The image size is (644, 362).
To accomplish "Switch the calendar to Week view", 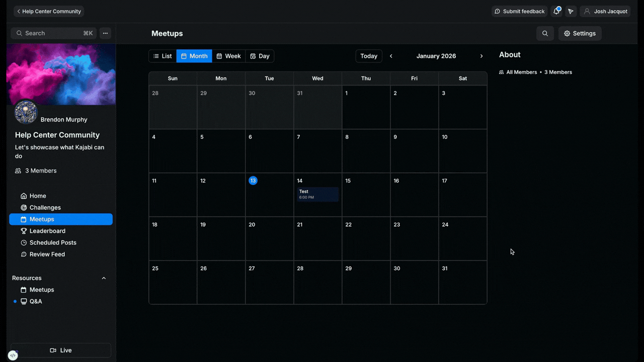I will pyautogui.click(x=228, y=56).
